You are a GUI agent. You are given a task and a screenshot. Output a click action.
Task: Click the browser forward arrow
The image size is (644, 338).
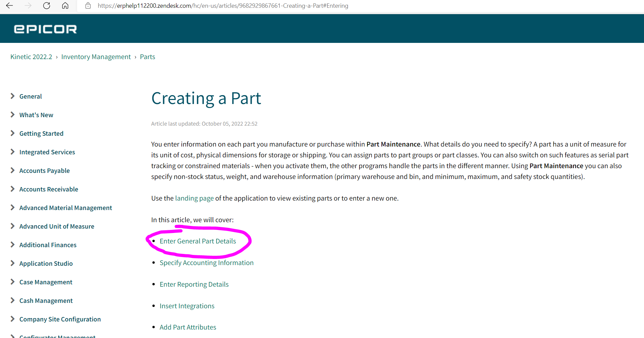(x=28, y=6)
